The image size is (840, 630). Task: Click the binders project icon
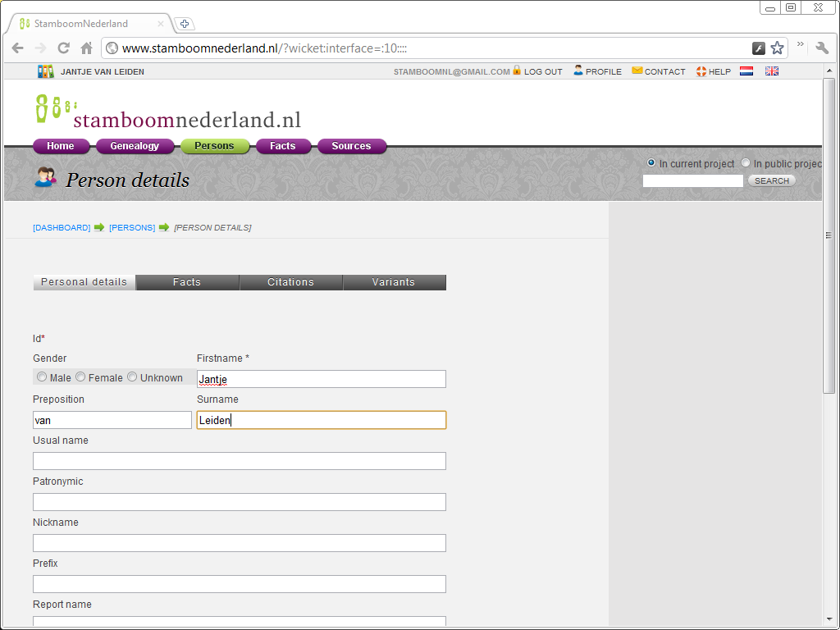[46, 71]
